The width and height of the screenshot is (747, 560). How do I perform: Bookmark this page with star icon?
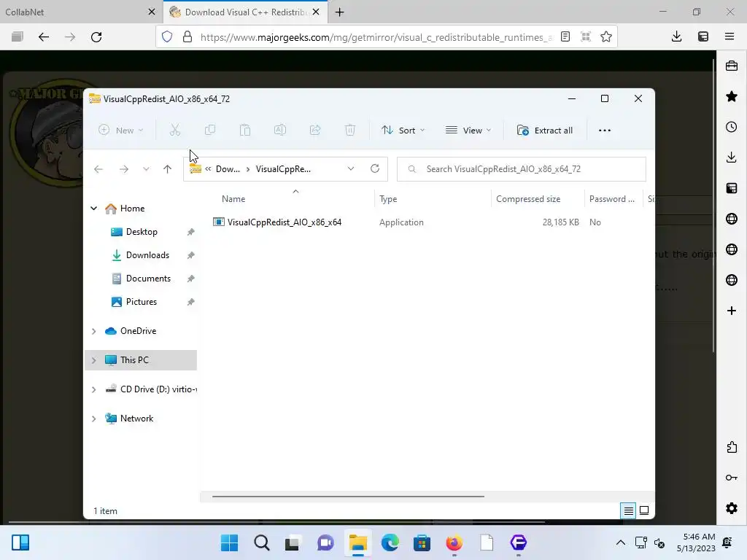click(x=606, y=36)
